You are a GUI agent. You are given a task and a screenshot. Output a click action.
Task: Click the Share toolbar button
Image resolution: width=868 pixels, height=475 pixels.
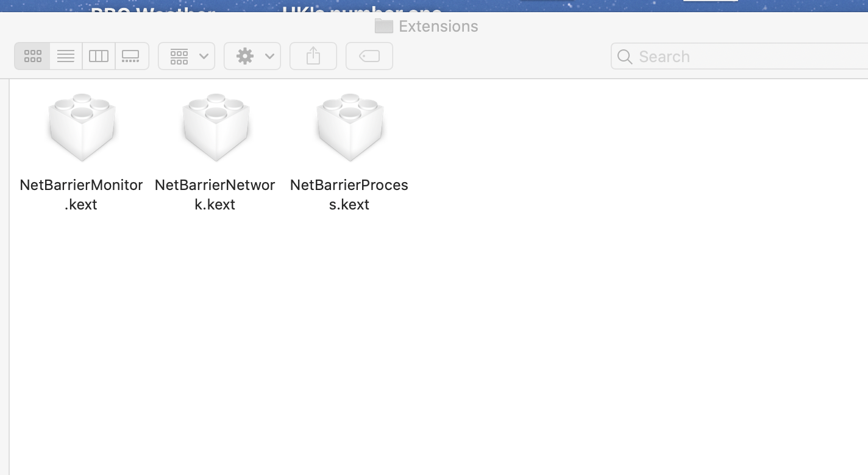(313, 56)
